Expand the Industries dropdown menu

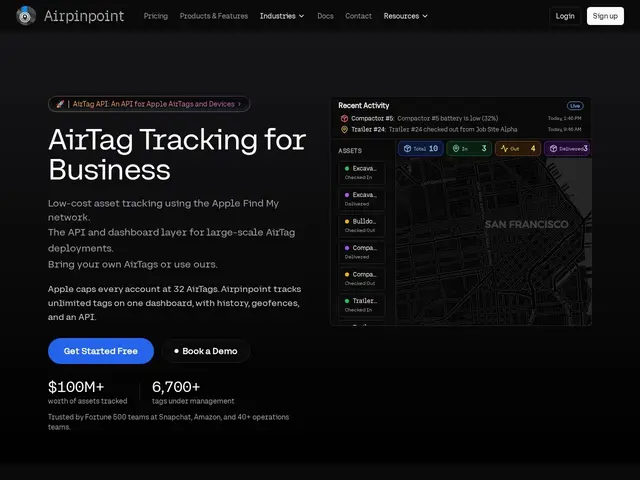coord(282,16)
